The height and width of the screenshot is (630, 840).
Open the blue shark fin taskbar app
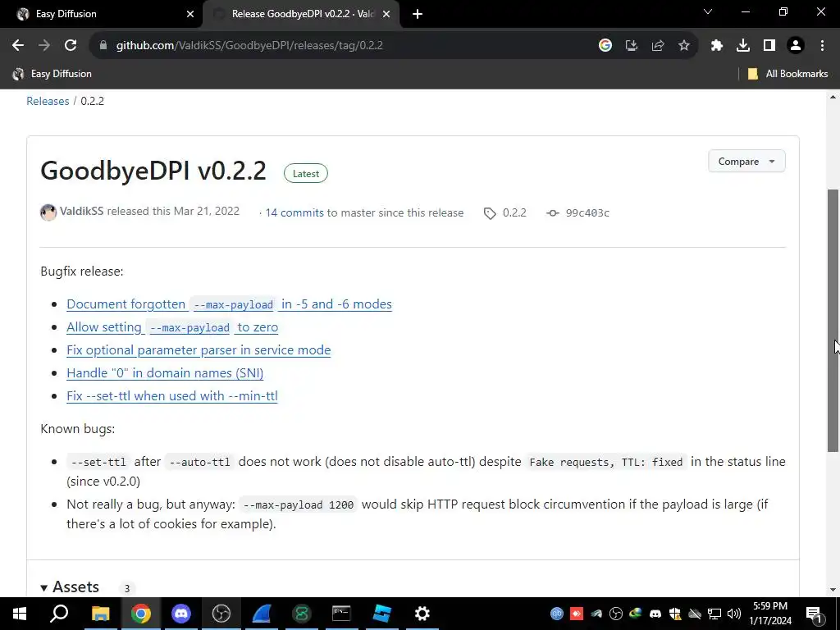pos(262,614)
